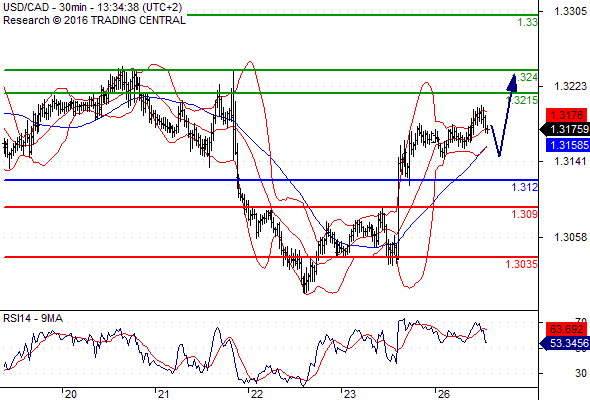
Task: Click the 1.3141 axis price label
Action: pyautogui.click(x=570, y=161)
